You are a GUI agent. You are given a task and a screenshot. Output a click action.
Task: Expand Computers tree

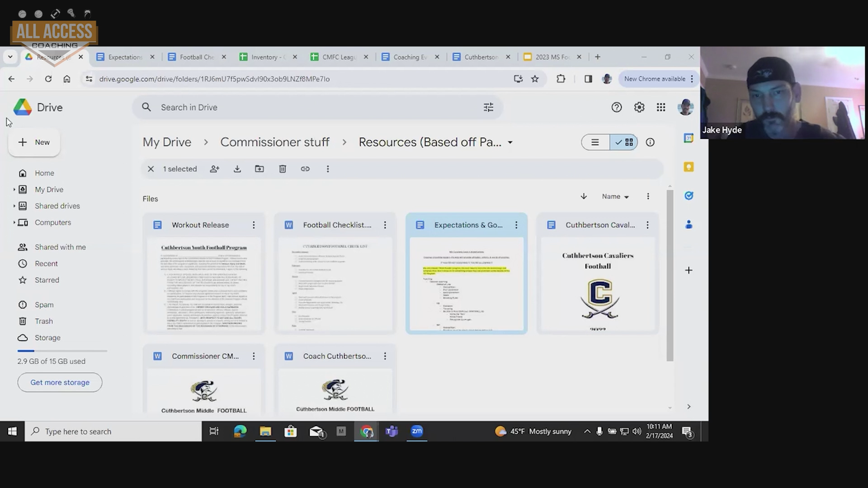pos(14,222)
